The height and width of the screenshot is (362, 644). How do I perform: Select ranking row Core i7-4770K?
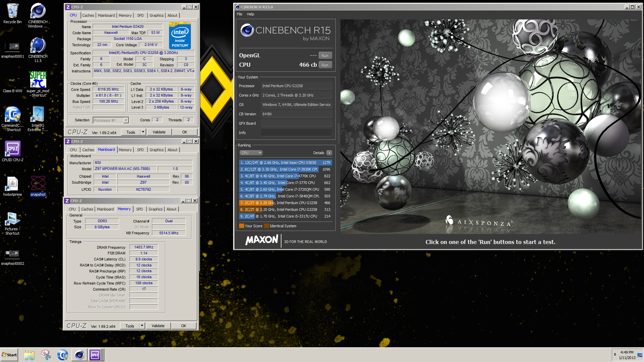pyautogui.click(x=285, y=176)
